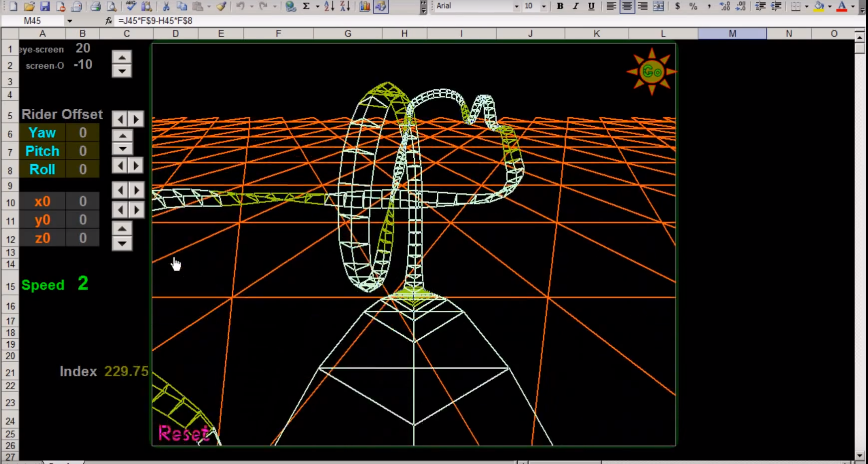This screenshot has height=464, width=868.
Task: Expand the Fill Color palette arrow
Action: pyautogui.click(x=830, y=6)
